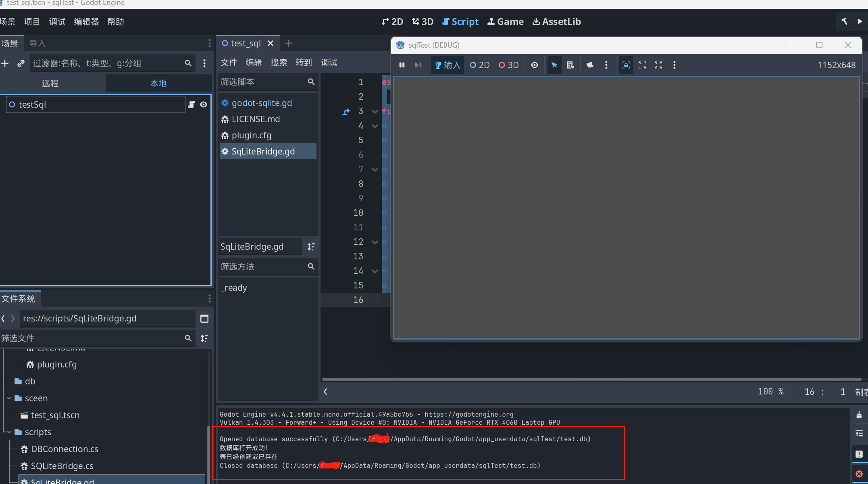Add a new node with the plus icon
Image resolution: width=868 pixels, height=484 pixels.
coord(5,63)
